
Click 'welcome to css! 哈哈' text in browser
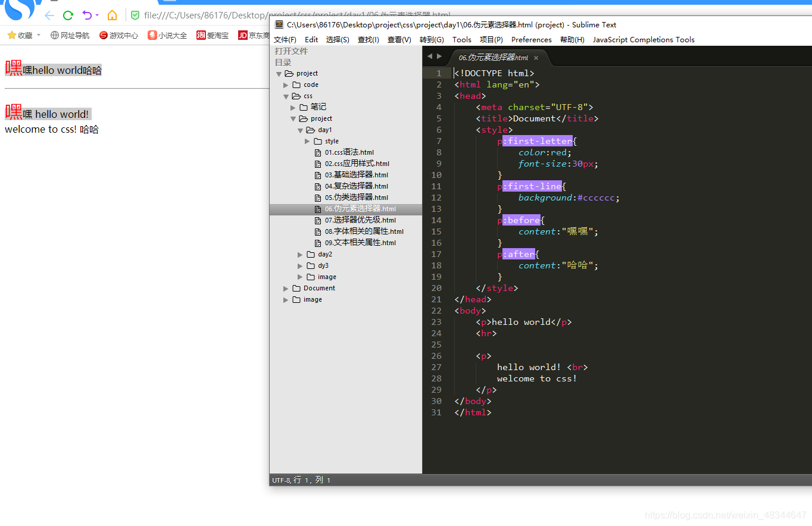52,129
